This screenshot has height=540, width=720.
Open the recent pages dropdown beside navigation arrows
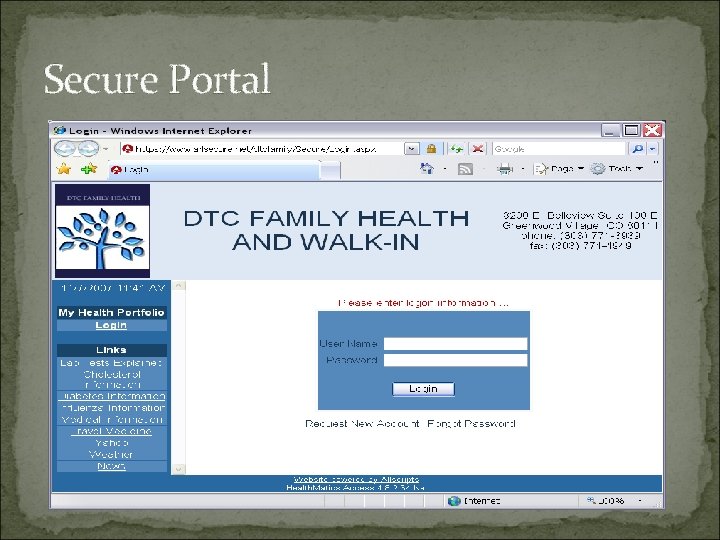[x=106, y=149]
